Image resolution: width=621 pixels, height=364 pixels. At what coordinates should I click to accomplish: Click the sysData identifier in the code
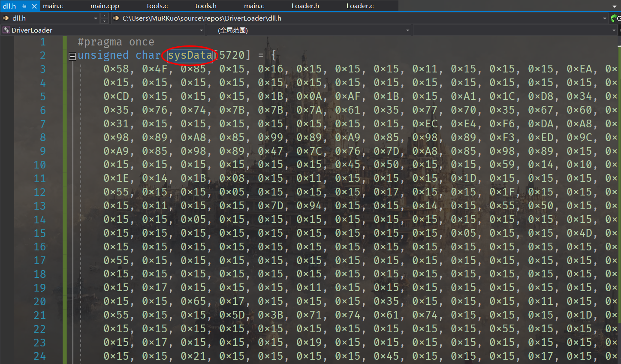(x=190, y=55)
